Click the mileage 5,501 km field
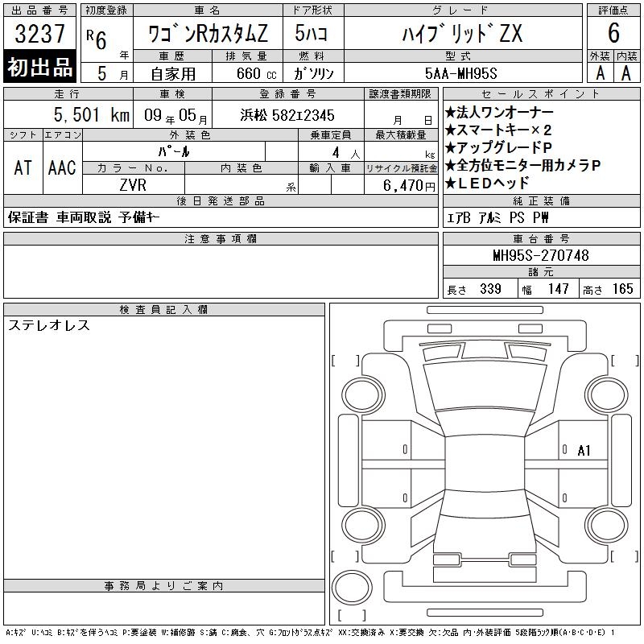This screenshot has width=644, height=644. (x=68, y=114)
